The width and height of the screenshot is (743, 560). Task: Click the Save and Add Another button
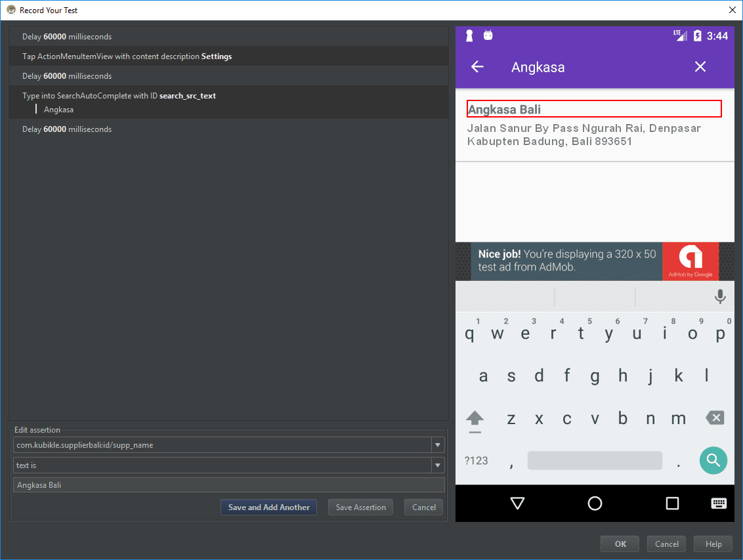[x=268, y=507]
